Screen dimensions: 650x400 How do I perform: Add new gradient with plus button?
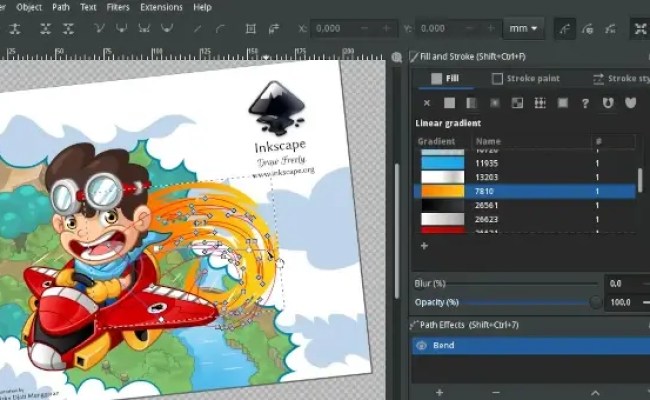(424, 246)
